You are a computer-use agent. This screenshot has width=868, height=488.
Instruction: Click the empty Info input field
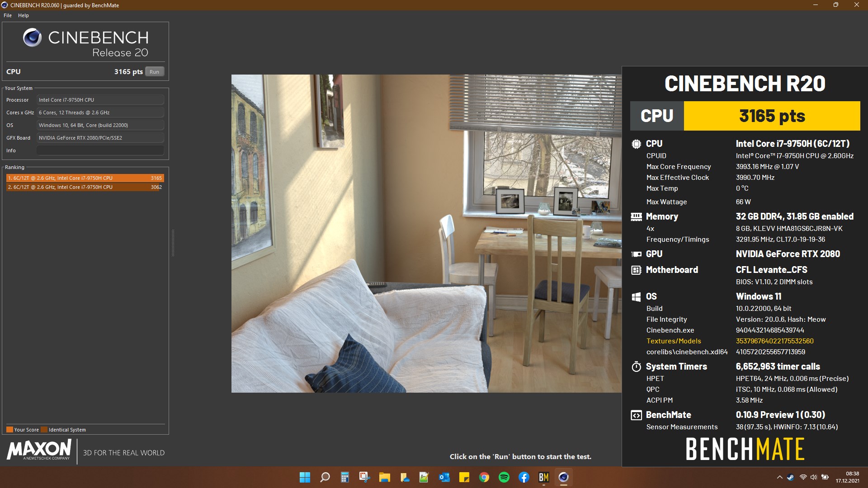[x=100, y=150]
